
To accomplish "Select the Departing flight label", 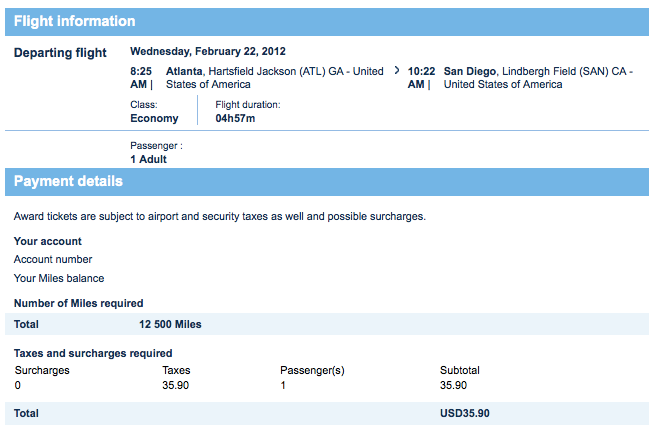I will tap(60, 53).
